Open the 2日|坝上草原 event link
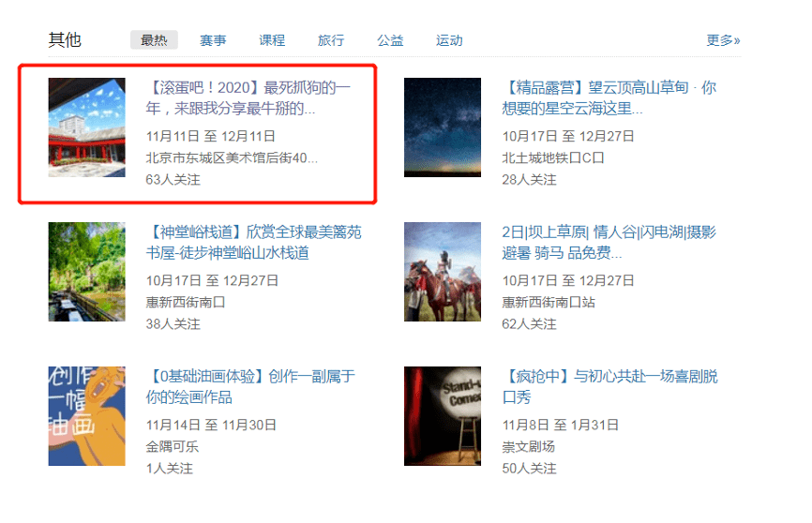The image size is (812, 523). pyautogui.click(x=609, y=243)
